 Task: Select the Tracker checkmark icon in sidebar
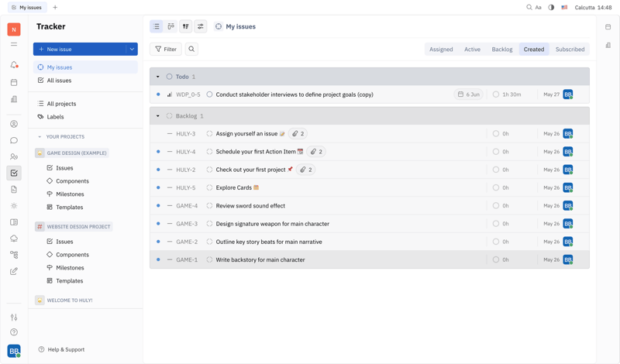pos(14,173)
